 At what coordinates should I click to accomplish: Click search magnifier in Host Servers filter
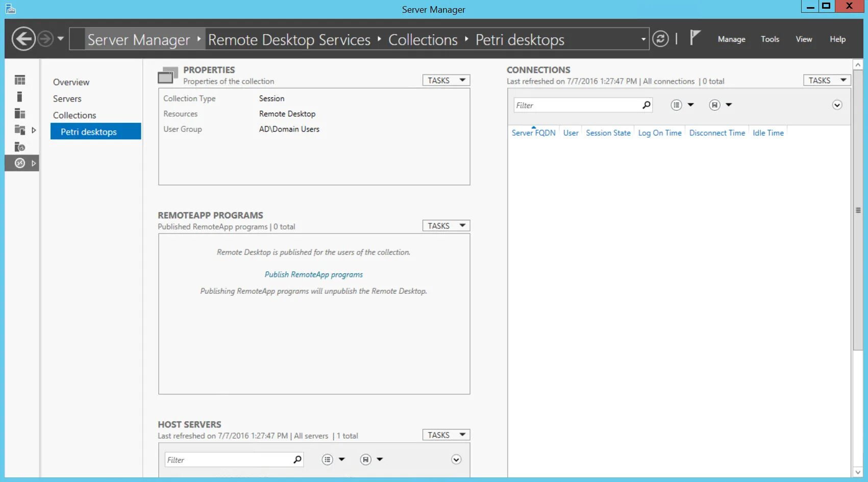pos(297,460)
